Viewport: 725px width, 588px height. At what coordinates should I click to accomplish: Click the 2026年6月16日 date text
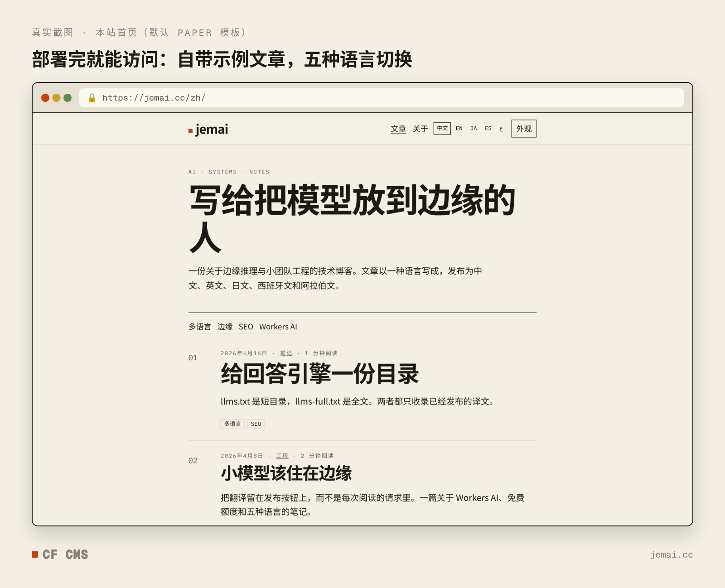pos(244,353)
